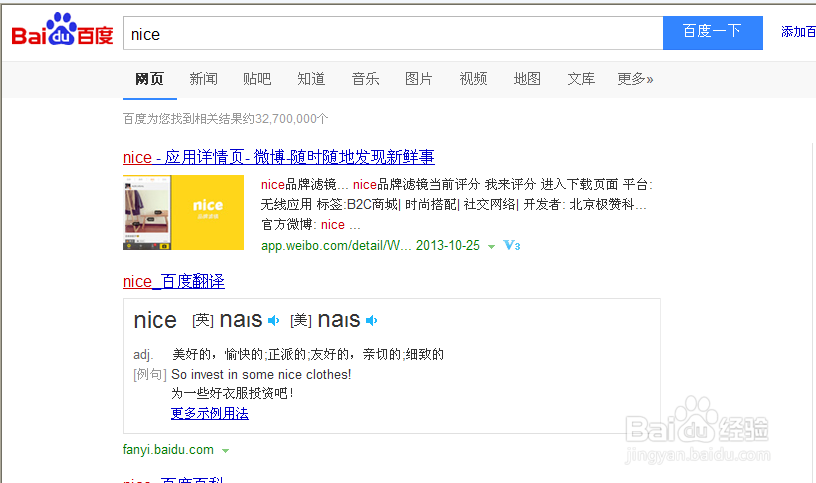Switch to the 音乐 tab

point(365,79)
